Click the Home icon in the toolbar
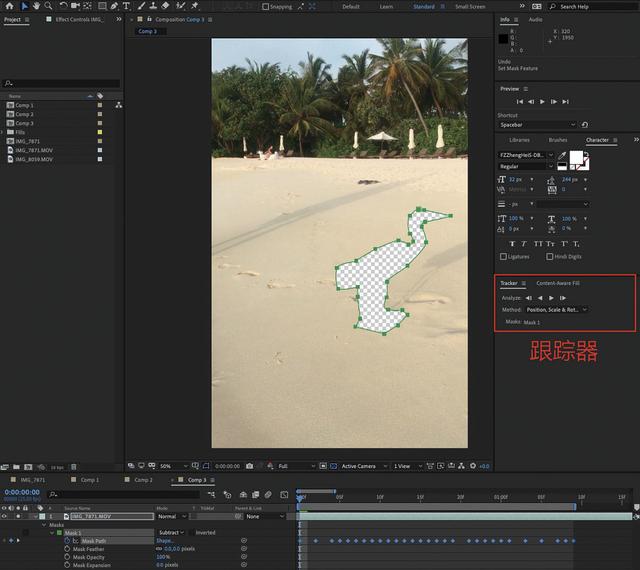640x570 pixels. [x=9, y=6]
